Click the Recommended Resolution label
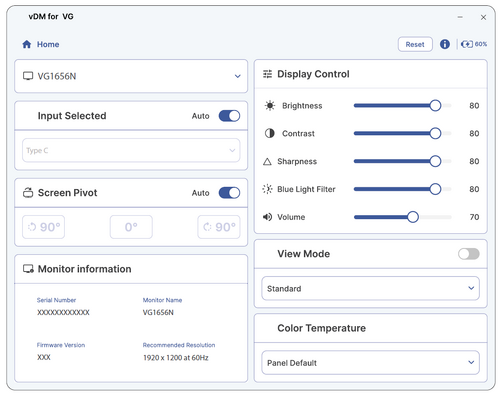500x394 pixels. [x=179, y=345]
